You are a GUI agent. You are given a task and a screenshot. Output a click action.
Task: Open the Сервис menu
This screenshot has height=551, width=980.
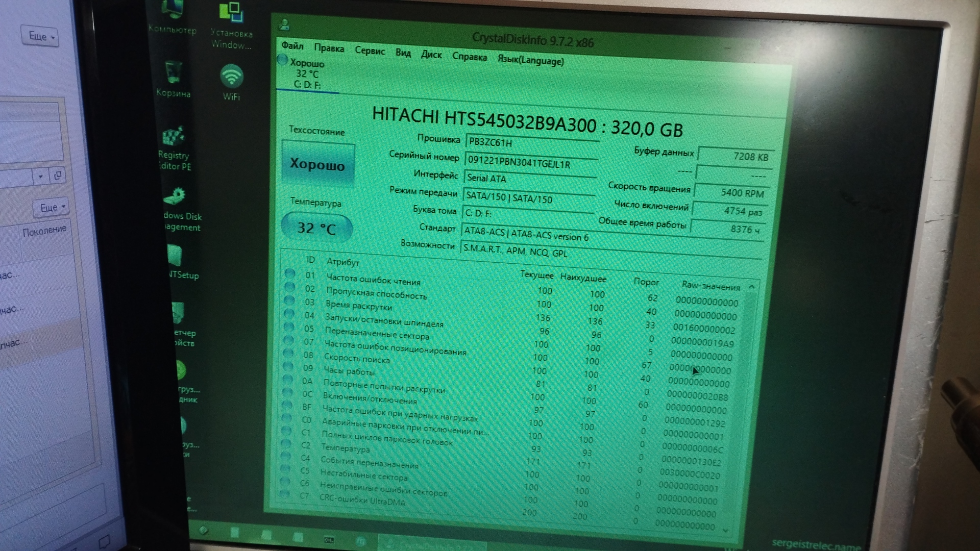tap(370, 51)
